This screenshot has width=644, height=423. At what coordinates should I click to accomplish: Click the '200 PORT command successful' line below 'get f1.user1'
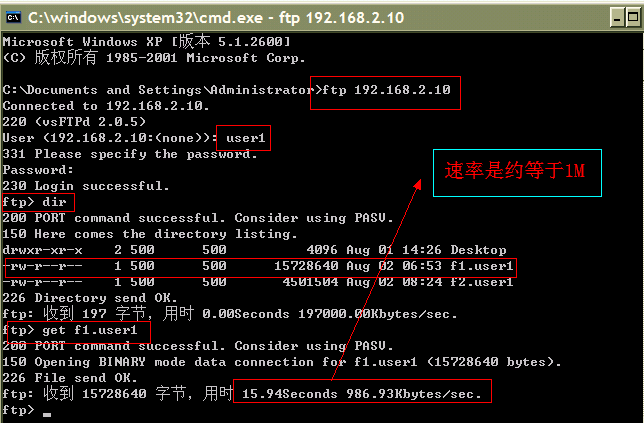coord(198,346)
